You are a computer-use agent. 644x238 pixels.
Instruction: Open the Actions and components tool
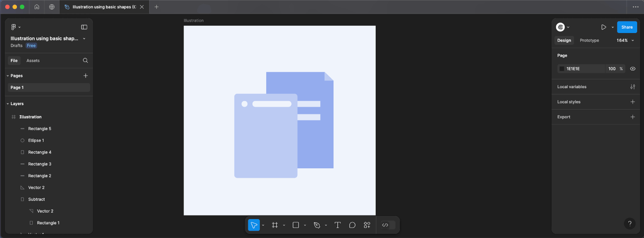[x=367, y=225]
